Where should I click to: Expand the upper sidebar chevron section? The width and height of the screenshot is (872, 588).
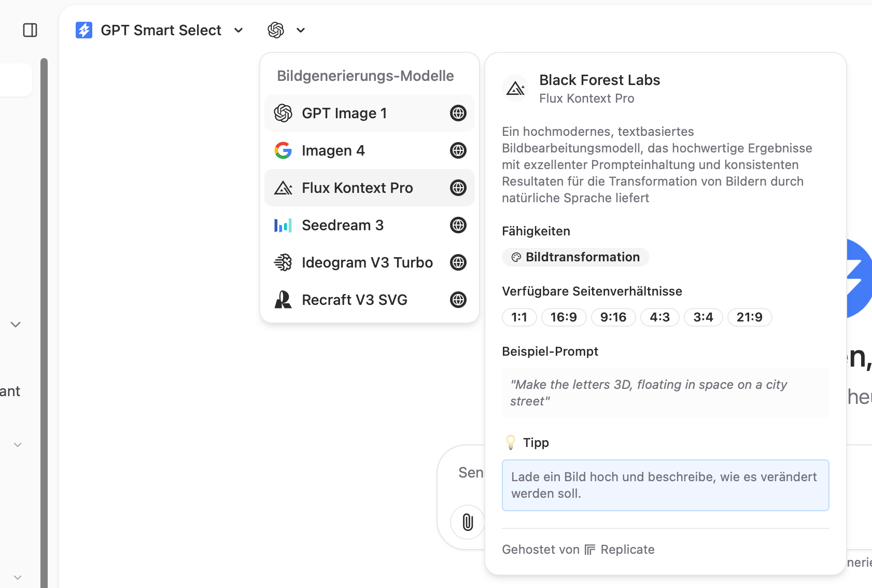(16, 325)
